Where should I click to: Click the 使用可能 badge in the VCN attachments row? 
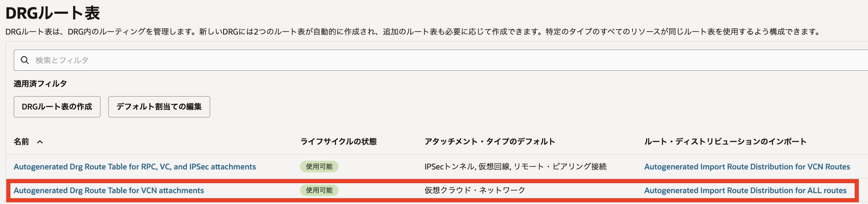point(319,191)
